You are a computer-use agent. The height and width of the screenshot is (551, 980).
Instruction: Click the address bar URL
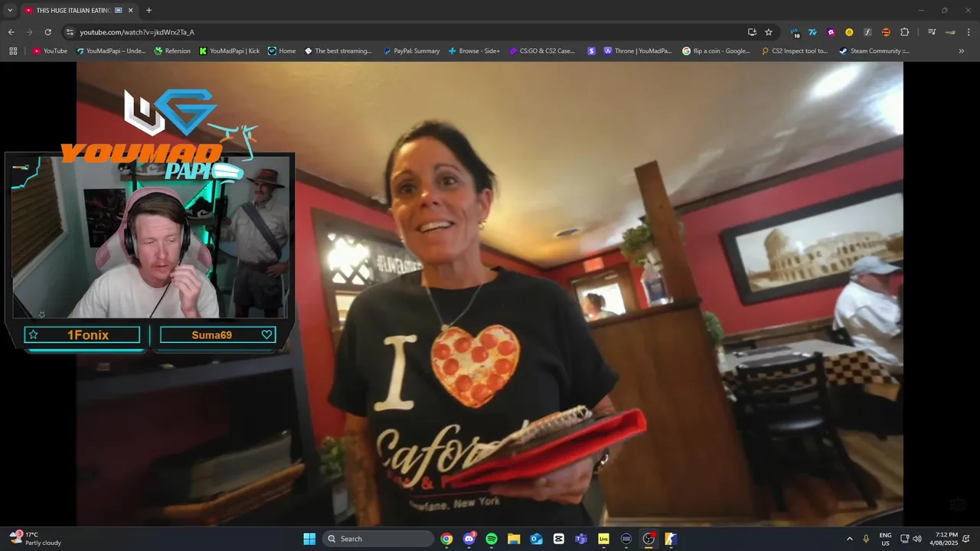(137, 32)
